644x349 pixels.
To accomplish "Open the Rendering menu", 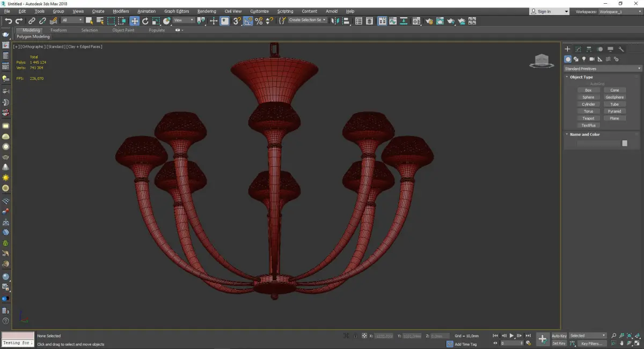I will tap(207, 11).
